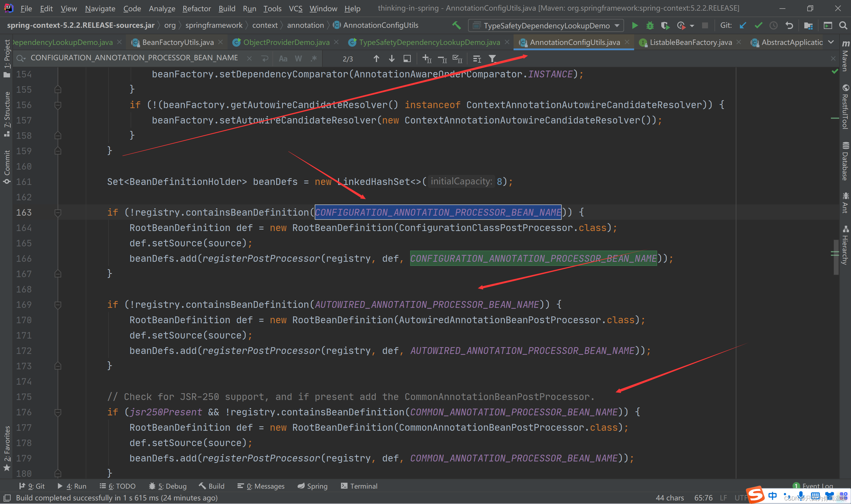Click the editor vertical scrollbar thumb
The image size is (851, 504).
(836, 257)
